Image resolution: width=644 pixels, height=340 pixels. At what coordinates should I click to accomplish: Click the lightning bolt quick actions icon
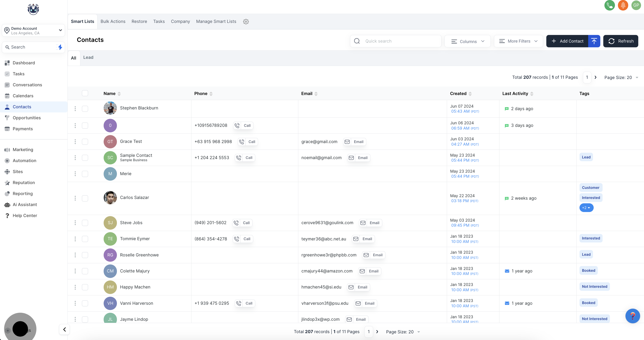point(60,47)
